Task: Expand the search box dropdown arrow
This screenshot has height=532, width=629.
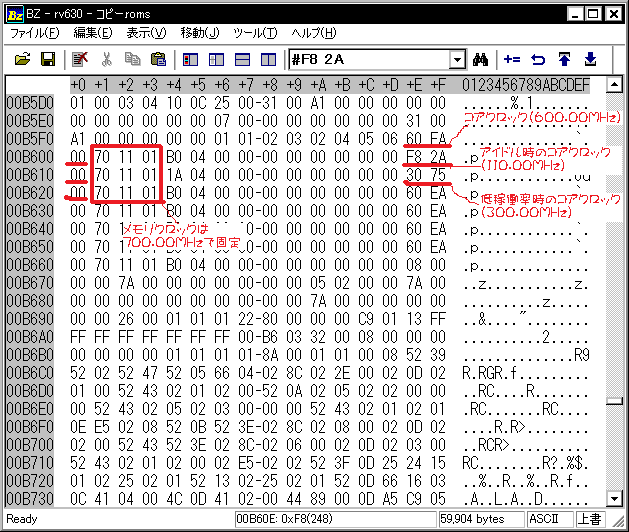Action: tap(457, 60)
